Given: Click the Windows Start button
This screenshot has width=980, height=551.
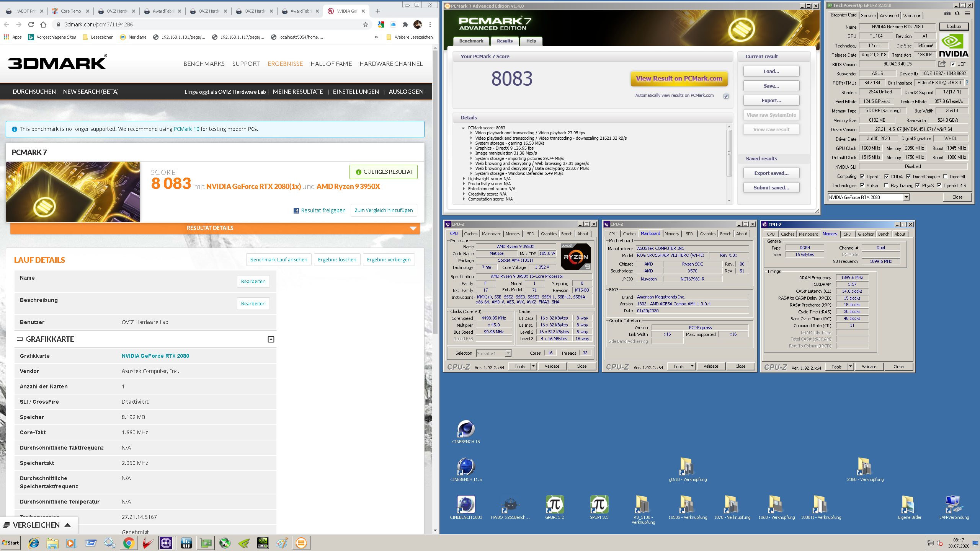Looking at the screenshot, I should coord(11,543).
